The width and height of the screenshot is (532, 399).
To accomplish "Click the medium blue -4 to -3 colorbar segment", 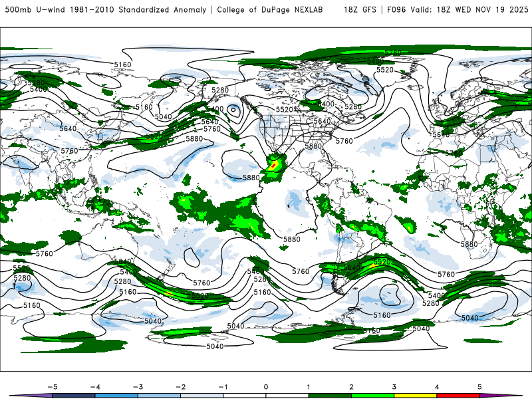I will (116, 396).
